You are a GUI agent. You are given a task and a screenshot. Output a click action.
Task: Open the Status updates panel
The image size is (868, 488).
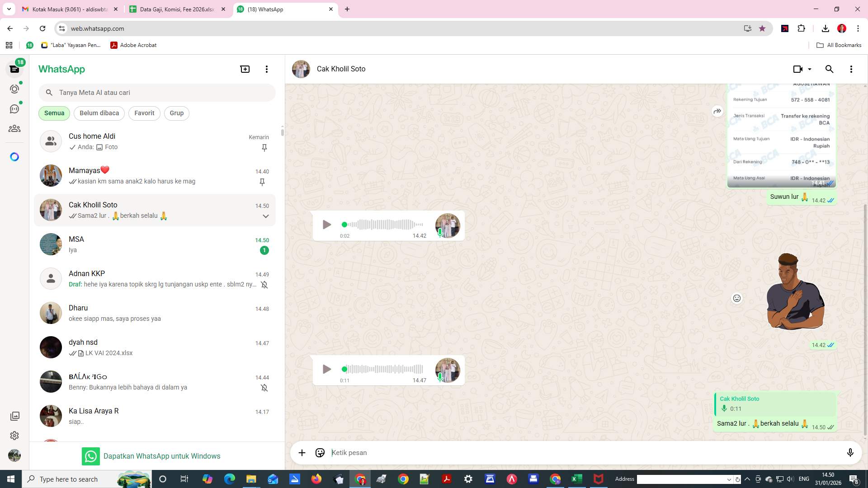(14, 89)
